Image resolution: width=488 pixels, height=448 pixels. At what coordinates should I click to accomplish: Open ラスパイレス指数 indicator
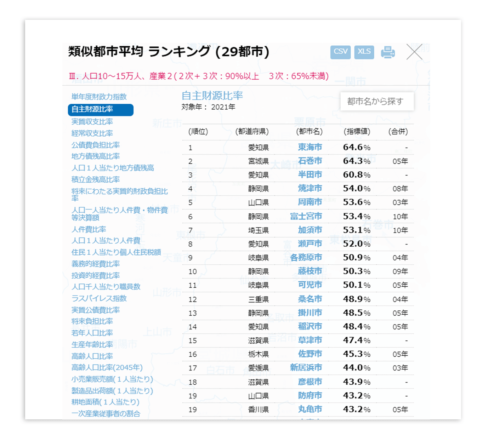pyautogui.click(x=99, y=299)
